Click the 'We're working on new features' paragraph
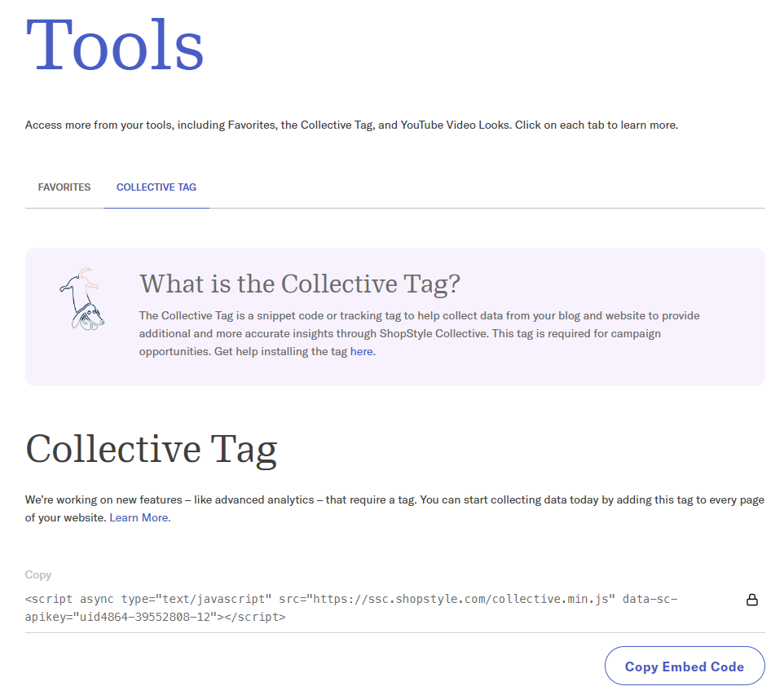This screenshot has width=784, height=695. (394, 508)
